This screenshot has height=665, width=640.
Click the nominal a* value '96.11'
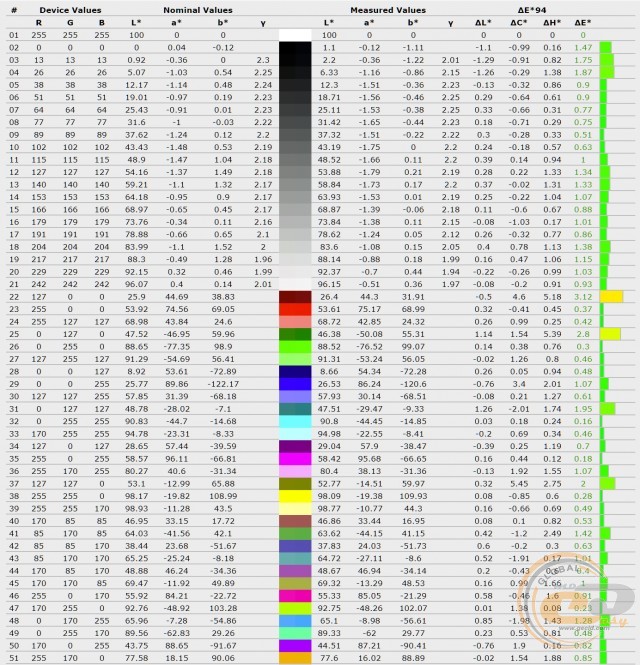pyautogui.click(x=176, y=458)
